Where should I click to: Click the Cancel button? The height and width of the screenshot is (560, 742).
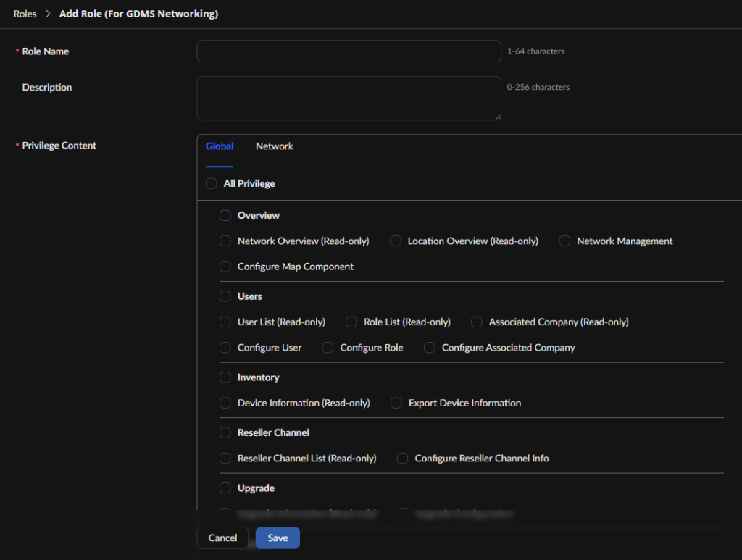pos(222,538)
